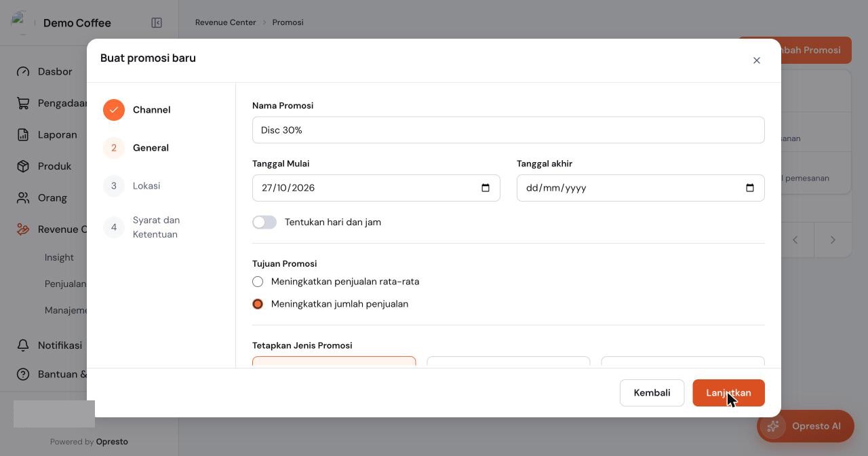Click the Produk box icon

click(23, 166)
